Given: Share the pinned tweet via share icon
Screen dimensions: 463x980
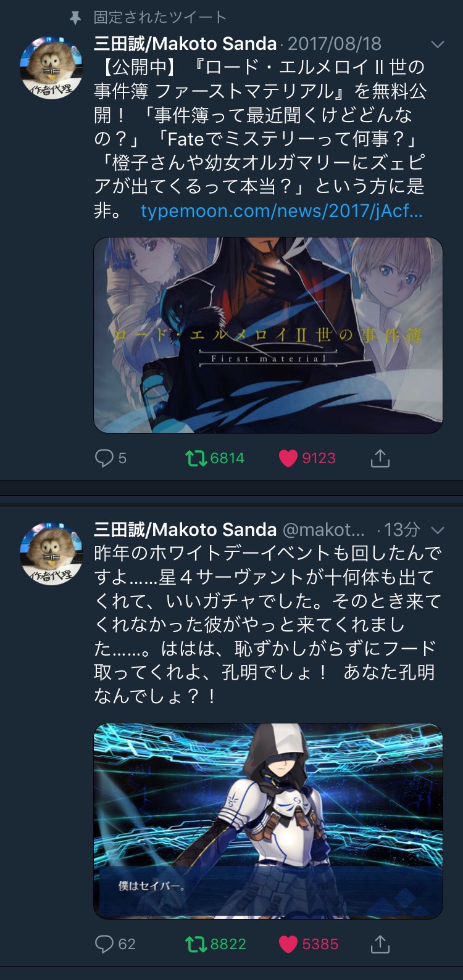Looking at the screenshot, I should (x=380, y=458).
